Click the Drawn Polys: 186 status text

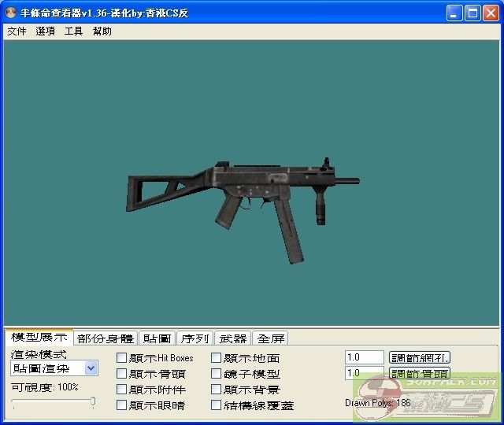coord(378,403)
